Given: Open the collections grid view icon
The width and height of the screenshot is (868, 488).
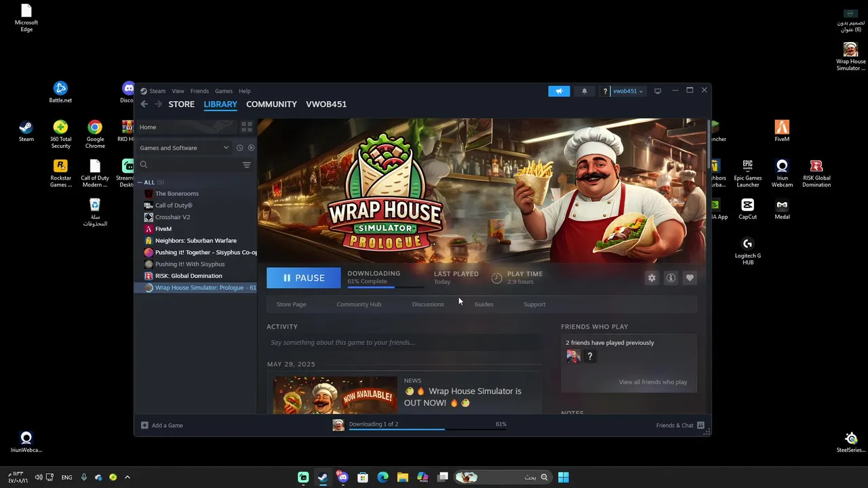Looking at the screenshot, I should [247, 127].
